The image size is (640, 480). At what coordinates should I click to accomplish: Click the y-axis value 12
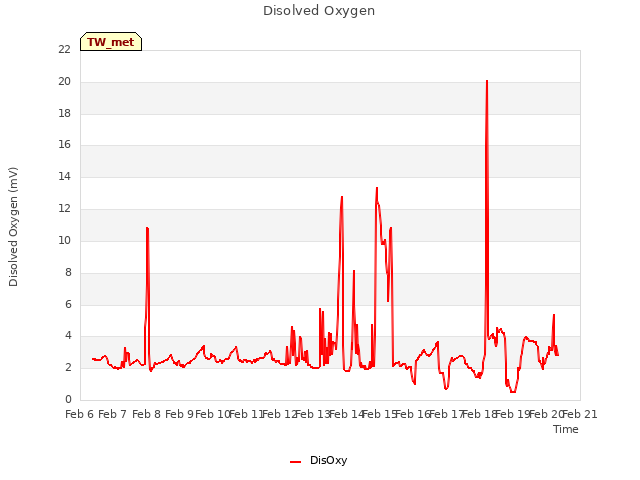(64, 209)
